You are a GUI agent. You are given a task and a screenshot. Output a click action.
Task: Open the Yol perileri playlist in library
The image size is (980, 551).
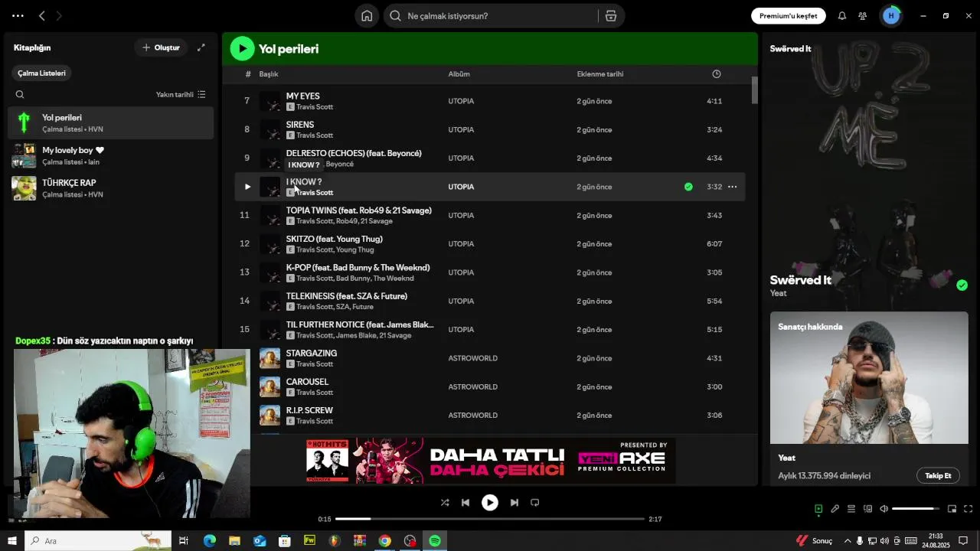click(x=111, y=123)
